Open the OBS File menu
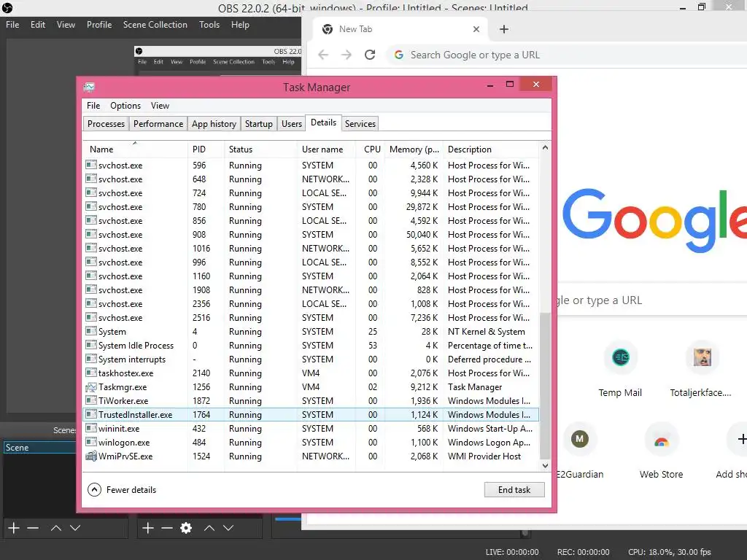The image size is (747, 560). pyautogui.click(x=12, y=25)
